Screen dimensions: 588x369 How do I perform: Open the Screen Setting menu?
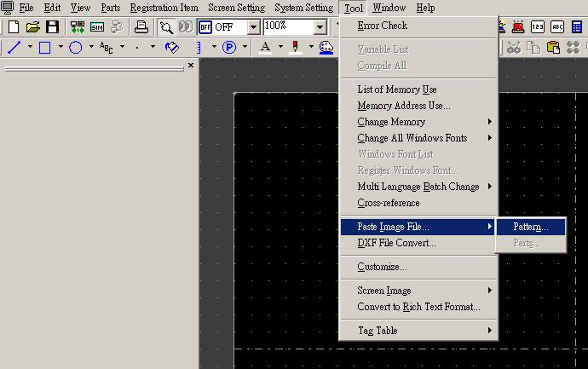click(x=236, y=8)
